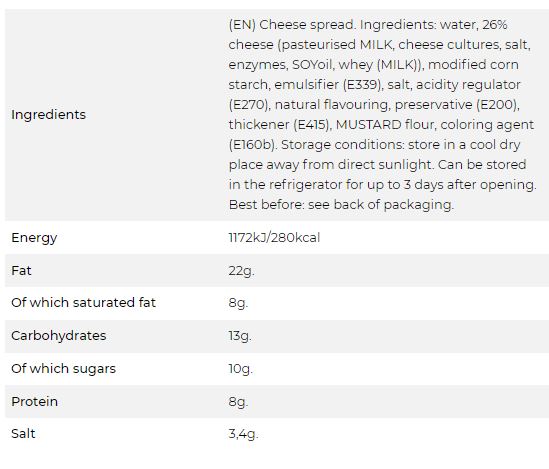Select the Carbohydrates row label
The width and height of the screenshot is (549, 469).
(x=58, y=336)
